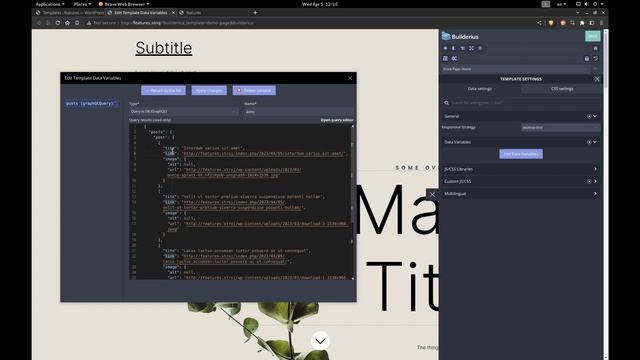Focus the Name input field
The image size is (640, 360).
[x=299, y=111]
